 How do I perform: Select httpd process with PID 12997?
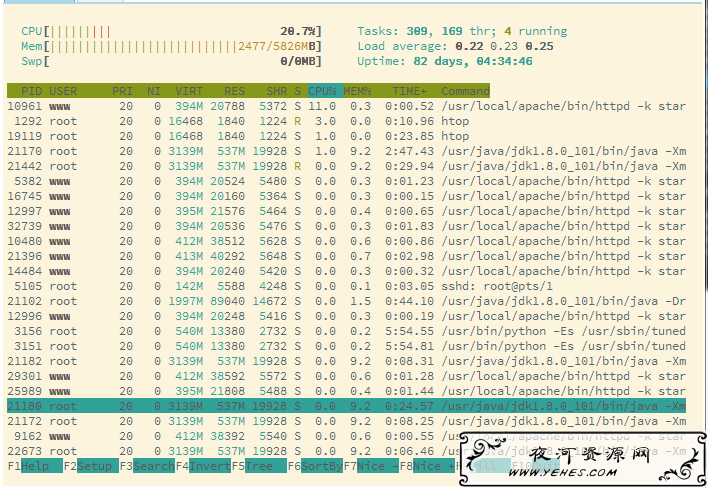(346, 211)
